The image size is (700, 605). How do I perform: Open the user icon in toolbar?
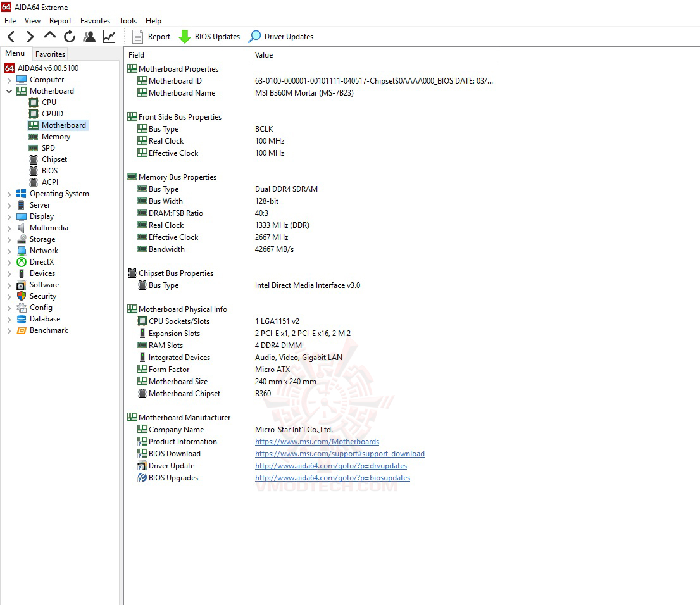tap(89, 37)
